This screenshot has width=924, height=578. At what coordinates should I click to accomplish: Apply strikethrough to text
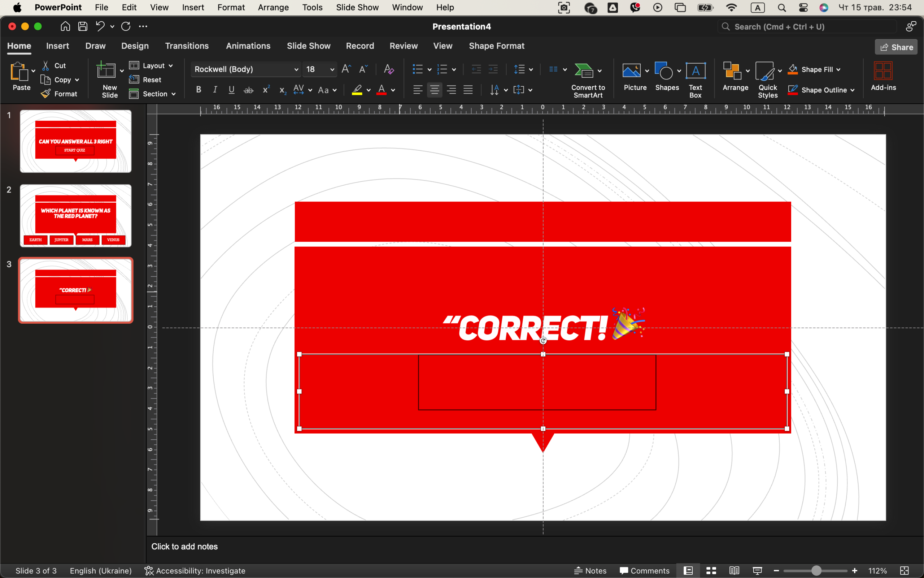pos(249,90)
